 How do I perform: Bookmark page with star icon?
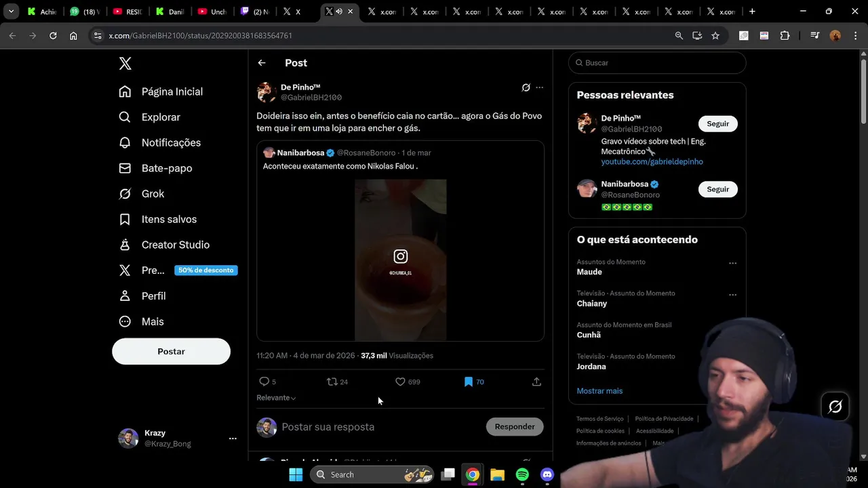(x=715, y=36)
